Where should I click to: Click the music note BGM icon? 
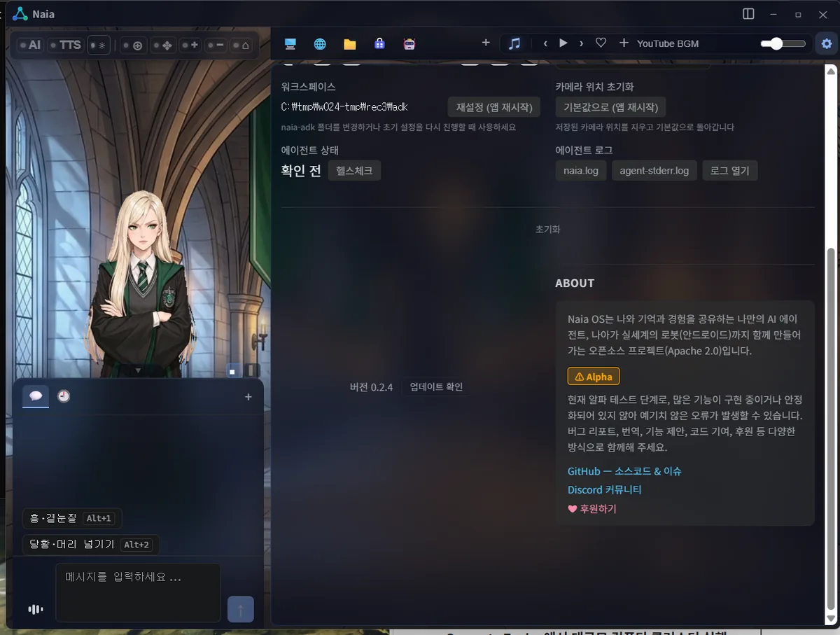click(x=514, y=43)
